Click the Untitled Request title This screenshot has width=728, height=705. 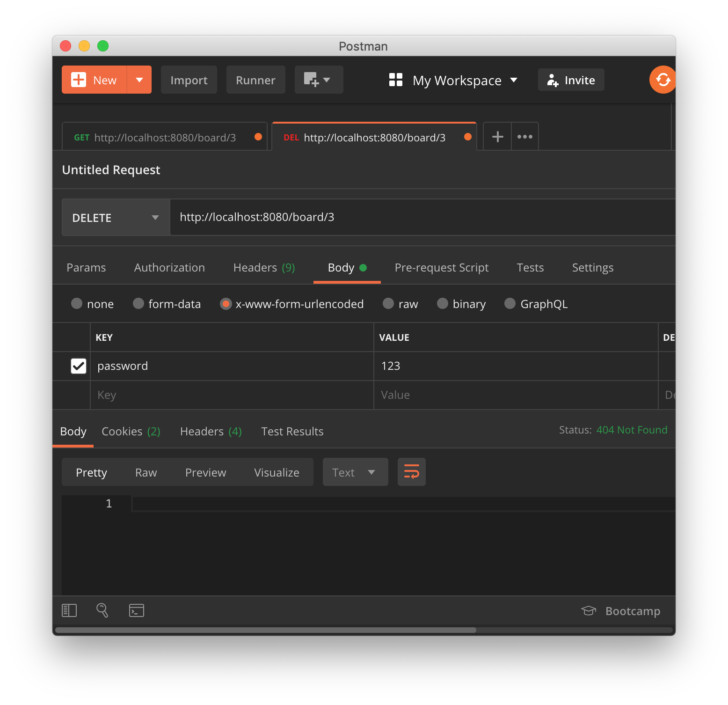[111, 169]
